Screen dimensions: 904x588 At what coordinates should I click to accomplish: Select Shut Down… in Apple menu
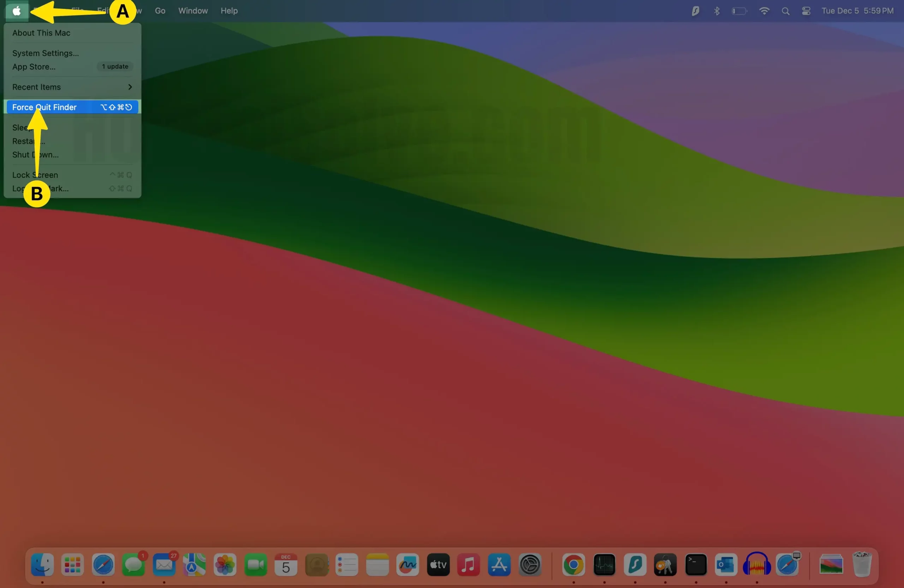pos(35,155)
